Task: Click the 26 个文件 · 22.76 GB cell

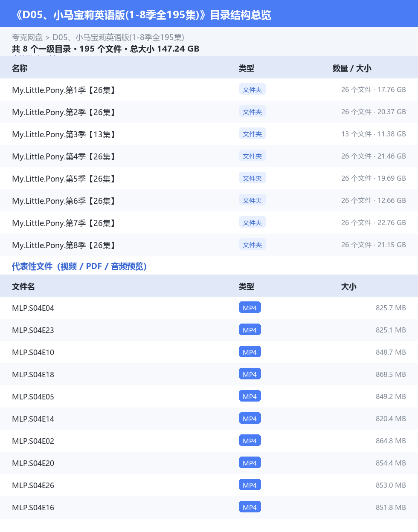Action: (x=374, y=223)
